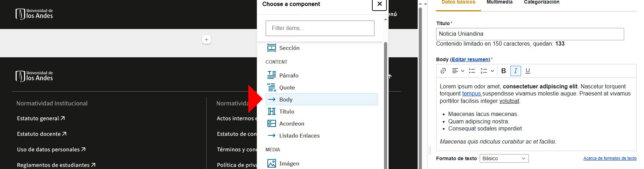Open the Formato de texto dropdown
The height and width of the screenshot is (169, 644).
click(504, 158)
